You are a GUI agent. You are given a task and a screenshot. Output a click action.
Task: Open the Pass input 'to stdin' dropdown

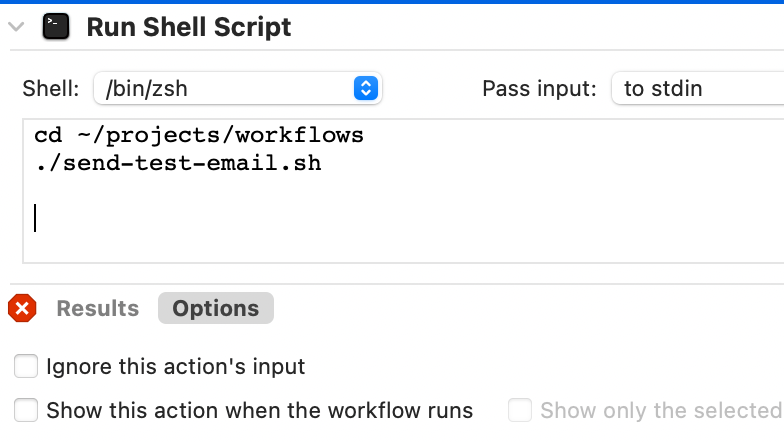coord(698,88)
